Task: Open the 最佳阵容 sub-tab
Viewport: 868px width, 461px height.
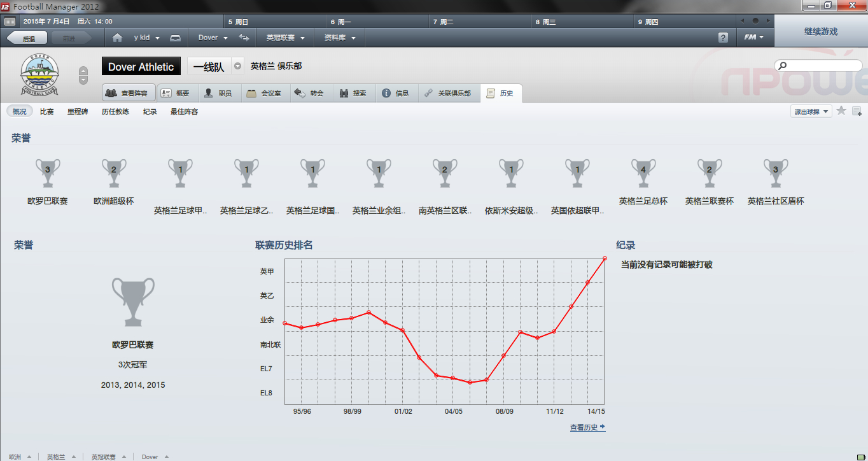Action: [x=184, y=111]
